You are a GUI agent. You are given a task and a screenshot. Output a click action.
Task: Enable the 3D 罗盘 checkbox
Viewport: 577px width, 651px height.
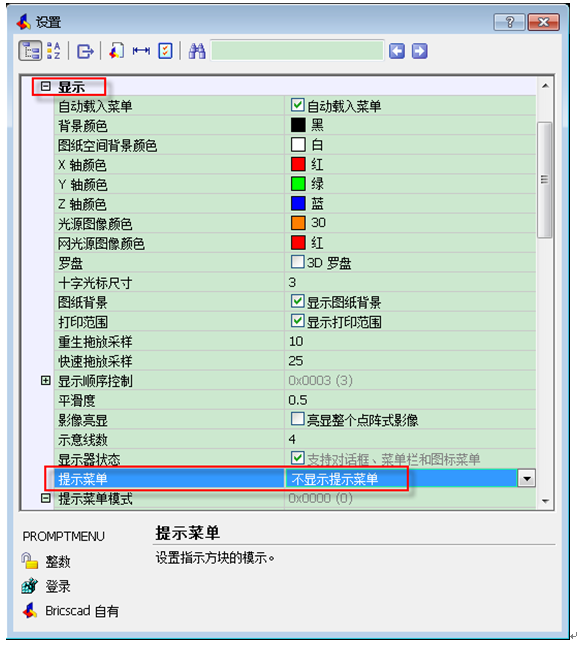point(297,262)
